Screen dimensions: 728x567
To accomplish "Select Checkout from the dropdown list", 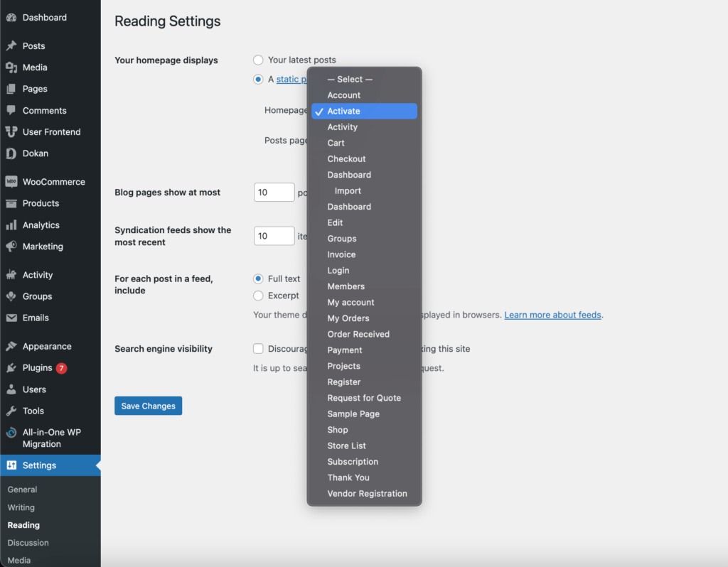I will click(365, 158).
